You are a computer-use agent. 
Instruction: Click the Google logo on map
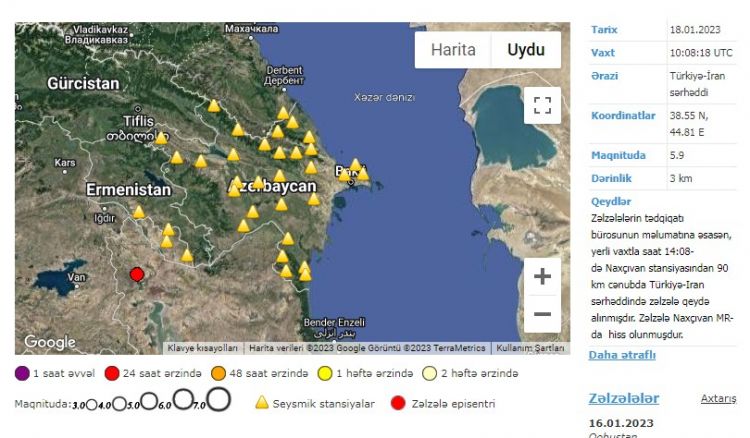pyautogui.click(x=49, y=342)
